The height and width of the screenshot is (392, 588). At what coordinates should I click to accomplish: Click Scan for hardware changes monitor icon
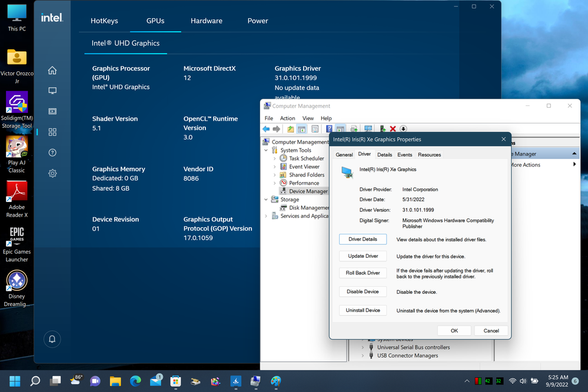coord(368,129)
